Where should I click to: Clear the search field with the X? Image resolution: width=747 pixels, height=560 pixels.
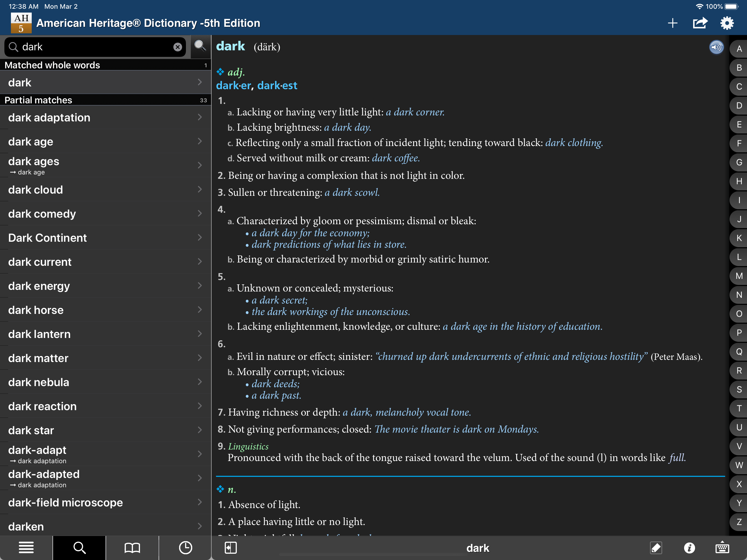(178, 47)
